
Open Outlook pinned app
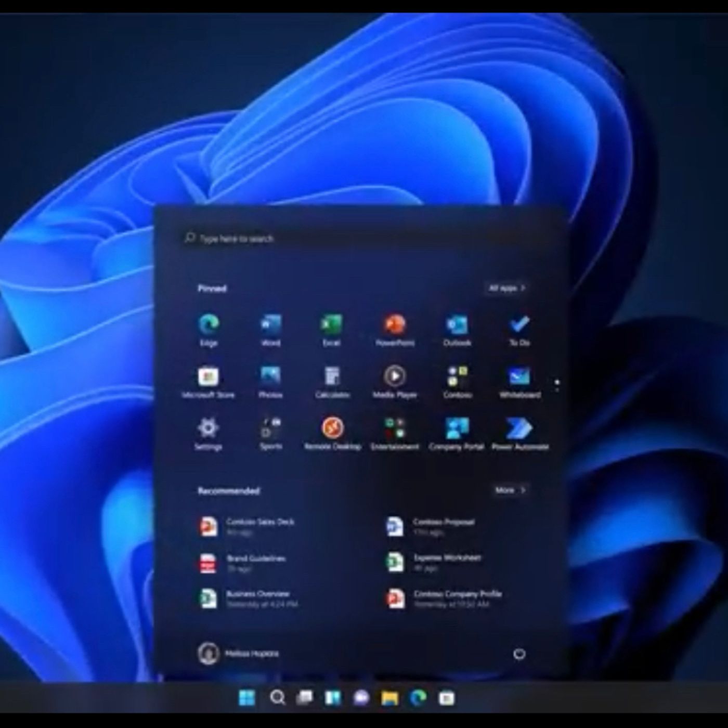click(457, 330)
